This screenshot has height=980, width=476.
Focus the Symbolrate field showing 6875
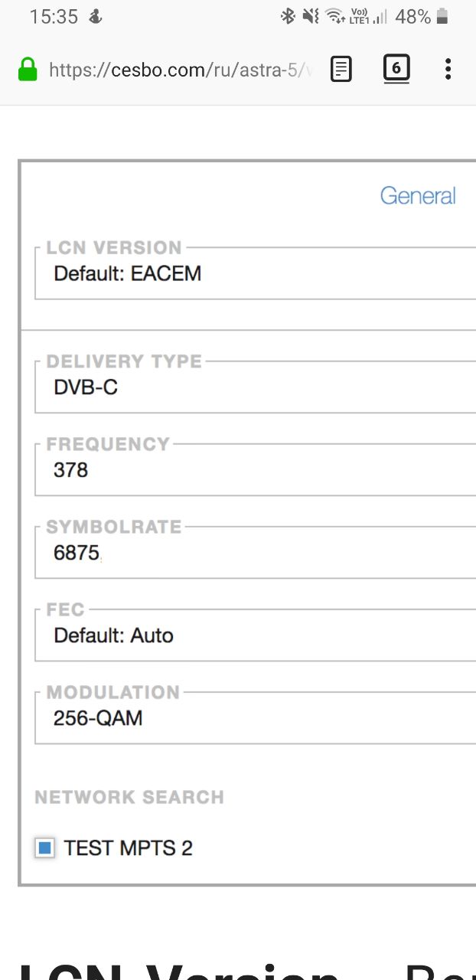click(x=256, y=553)
